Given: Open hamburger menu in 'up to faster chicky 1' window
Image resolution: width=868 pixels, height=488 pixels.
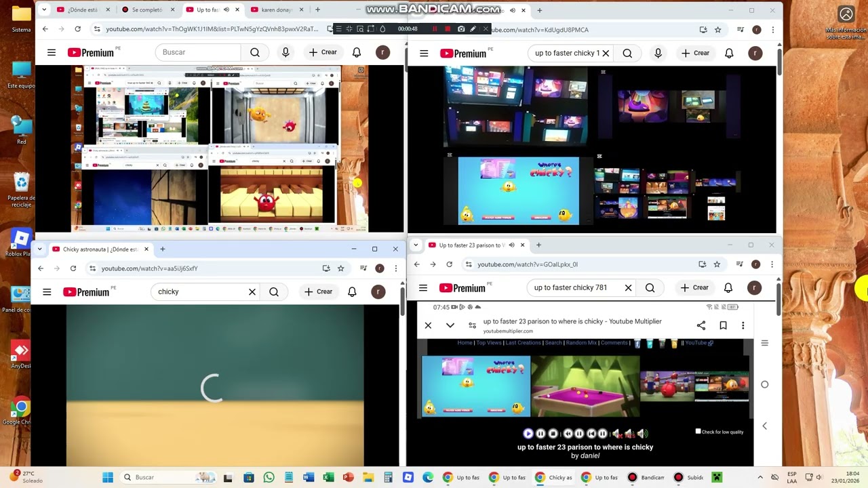Looking at the screenshot, I should coord(424,53).
